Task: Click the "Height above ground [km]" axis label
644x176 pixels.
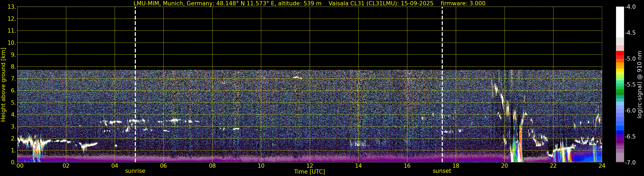Action: click(x=3, y=85)
